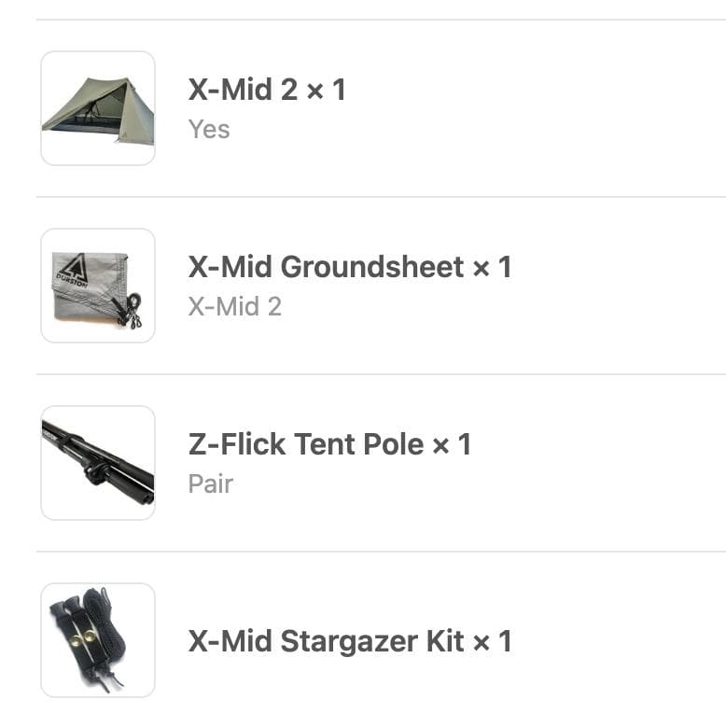
Task: Select the Z-Flick Tent Pole title
Action: [x=306, y=444]
